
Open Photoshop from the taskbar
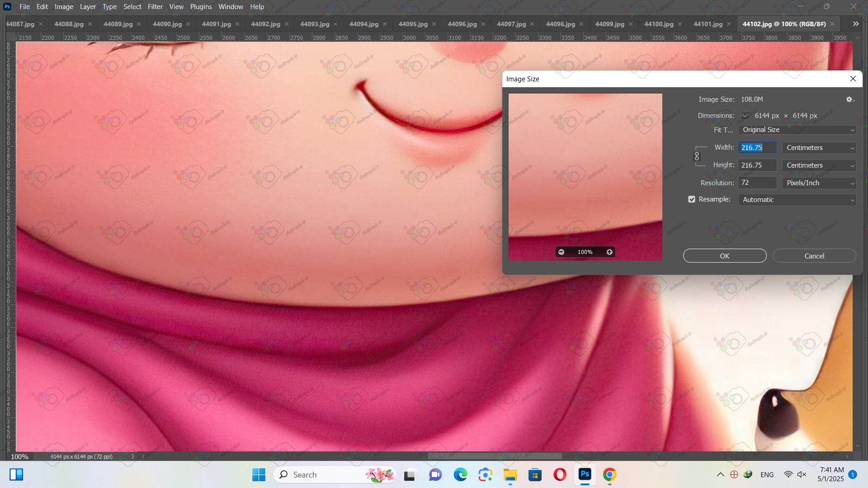pyautogui.click(x=585, y=474)
